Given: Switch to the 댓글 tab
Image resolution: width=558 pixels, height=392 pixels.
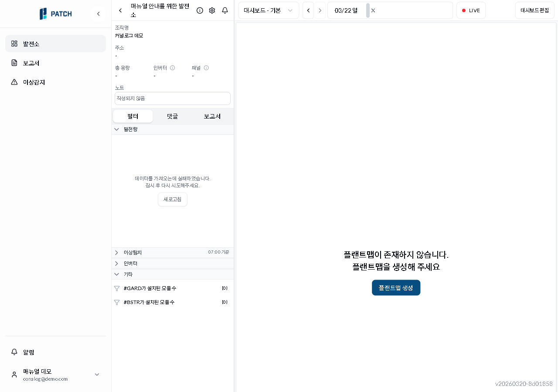Looking at the screenshot, I should point(172,116).
